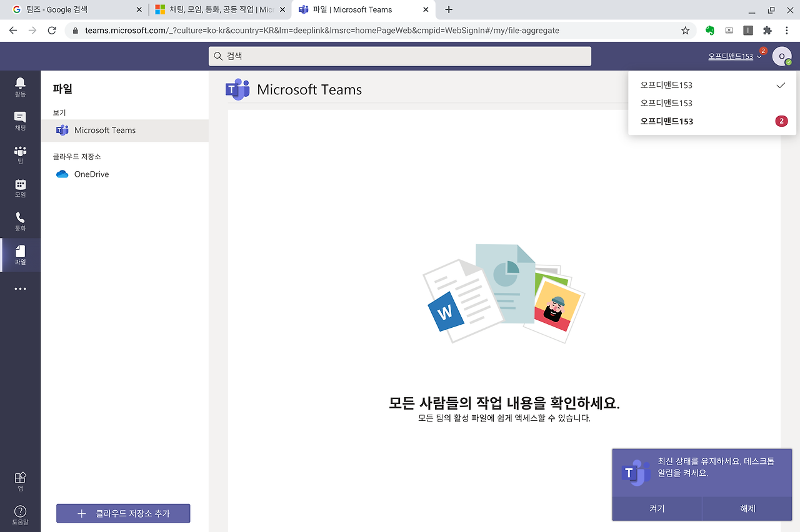
Task: Click the lock icon in the address bar
Action: (76, 30)
